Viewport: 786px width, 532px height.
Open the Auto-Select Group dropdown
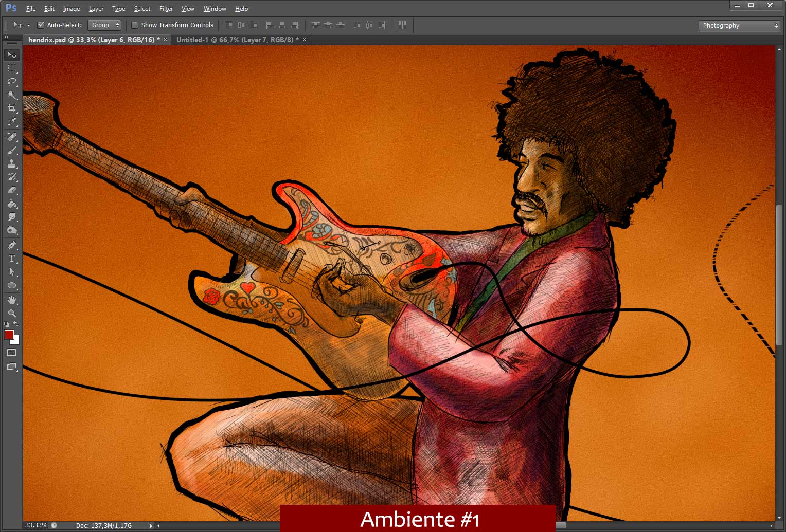pyautogui.click(x=104, y=25)
